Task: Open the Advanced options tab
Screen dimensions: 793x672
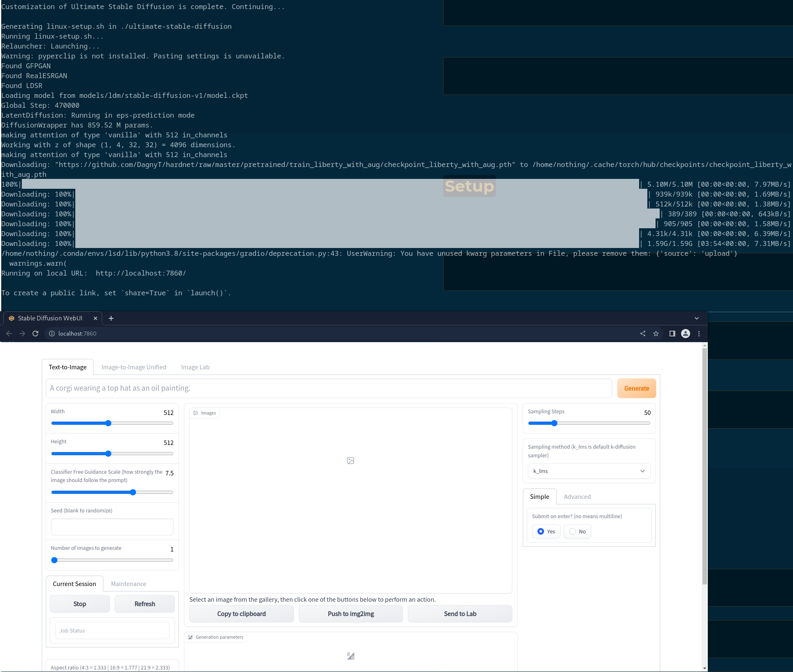Action: click(577, 497)
